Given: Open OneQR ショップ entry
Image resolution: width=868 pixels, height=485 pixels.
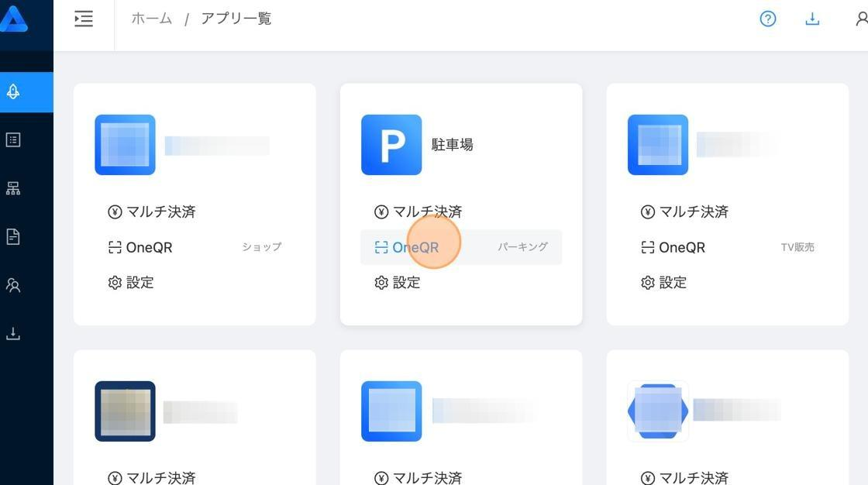Looking at the screenshot, I should pos(195,247).
